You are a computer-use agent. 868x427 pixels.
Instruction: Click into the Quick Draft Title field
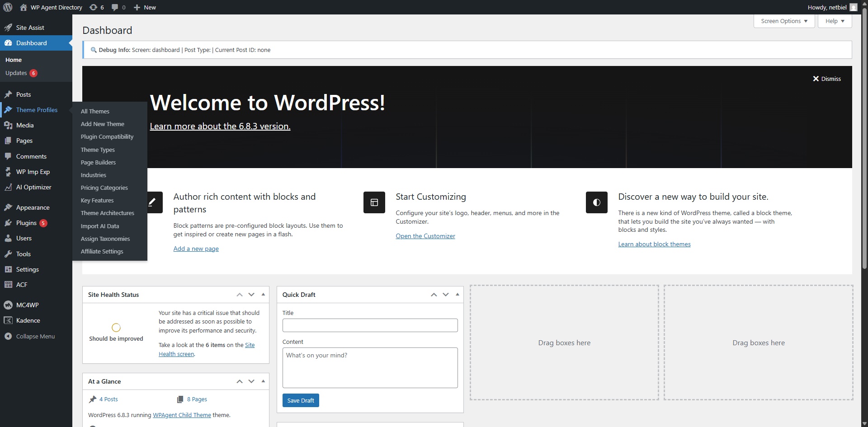370,325
